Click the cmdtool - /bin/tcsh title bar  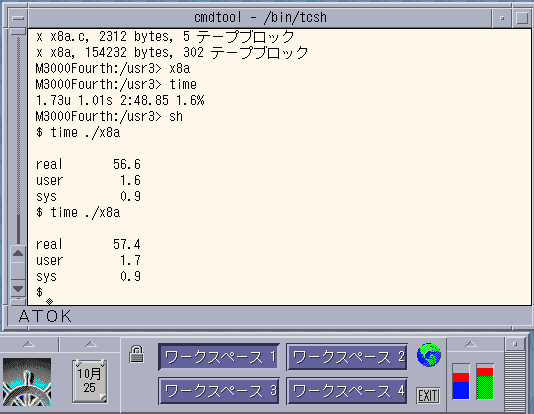(x=260, y=17)
